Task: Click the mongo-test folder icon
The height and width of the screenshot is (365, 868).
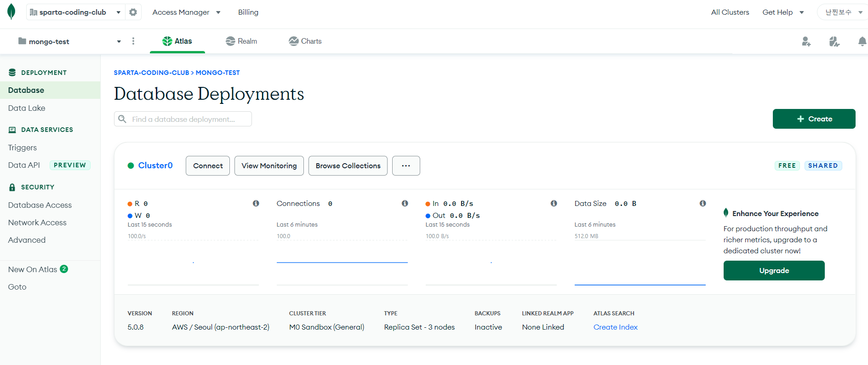Action: coord(22,41)
